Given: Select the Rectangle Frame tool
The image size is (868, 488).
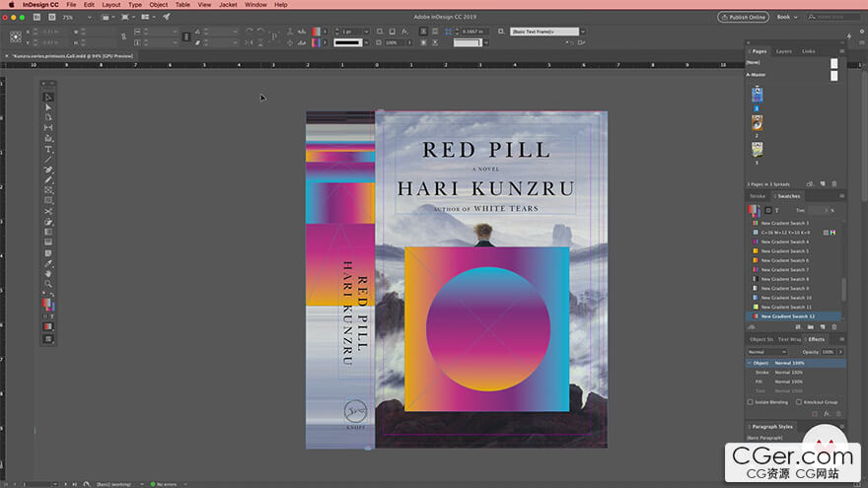Looking at the screenshot, I should 48,190.
